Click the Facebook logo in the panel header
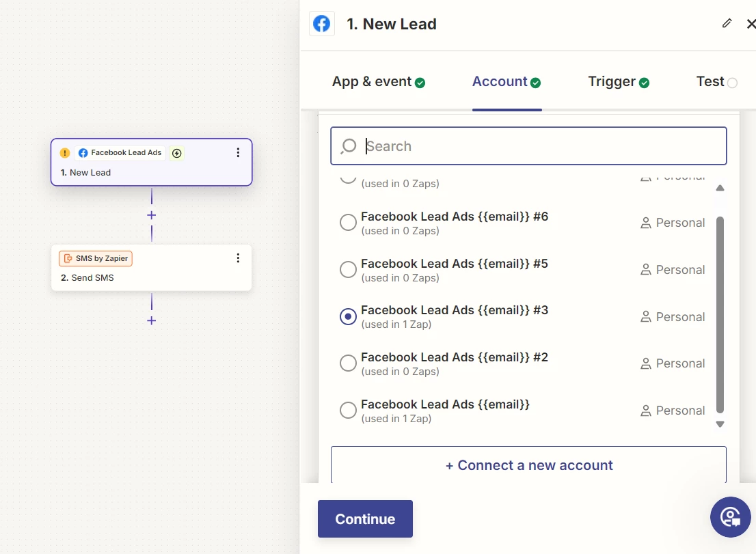 pyautogui.click(x=322, y=24)
